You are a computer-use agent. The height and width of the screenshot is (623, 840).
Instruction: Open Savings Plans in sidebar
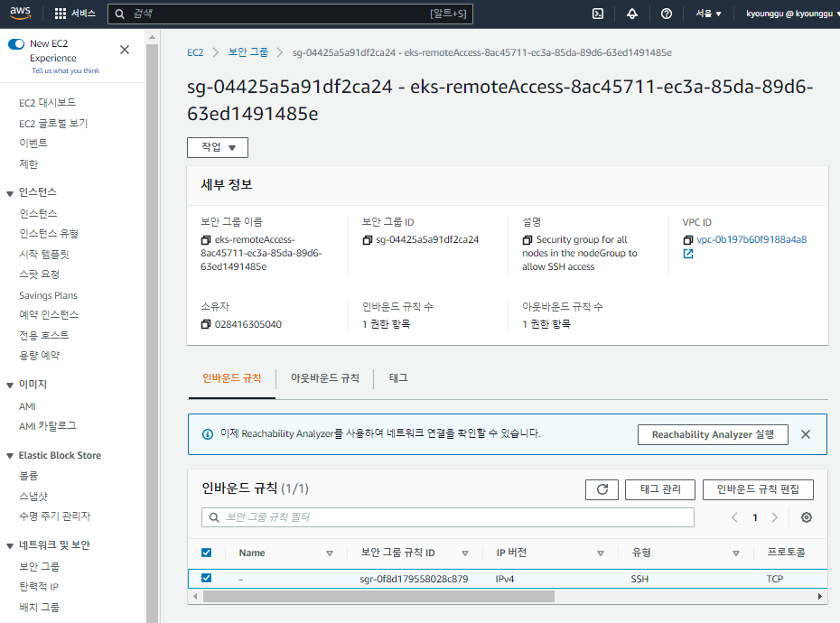coord(48,295)
